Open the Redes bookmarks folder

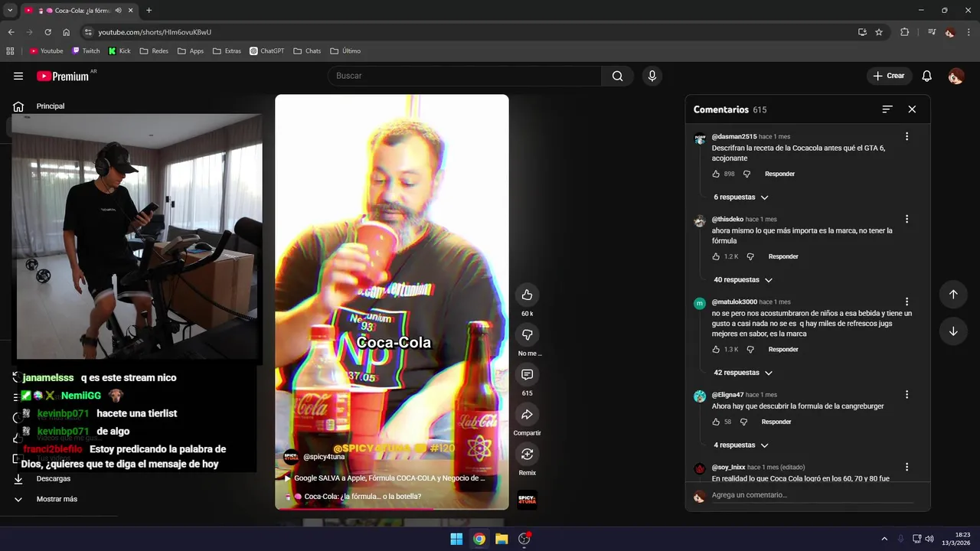pyautogui.click(x=154, y=51)
